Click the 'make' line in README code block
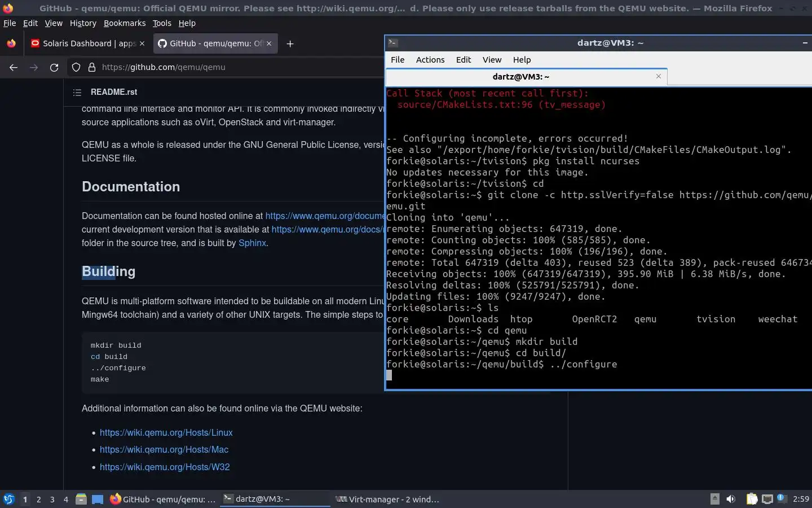Screen dimensions: 812x508 pyautogui.click(x=100, y=379)
